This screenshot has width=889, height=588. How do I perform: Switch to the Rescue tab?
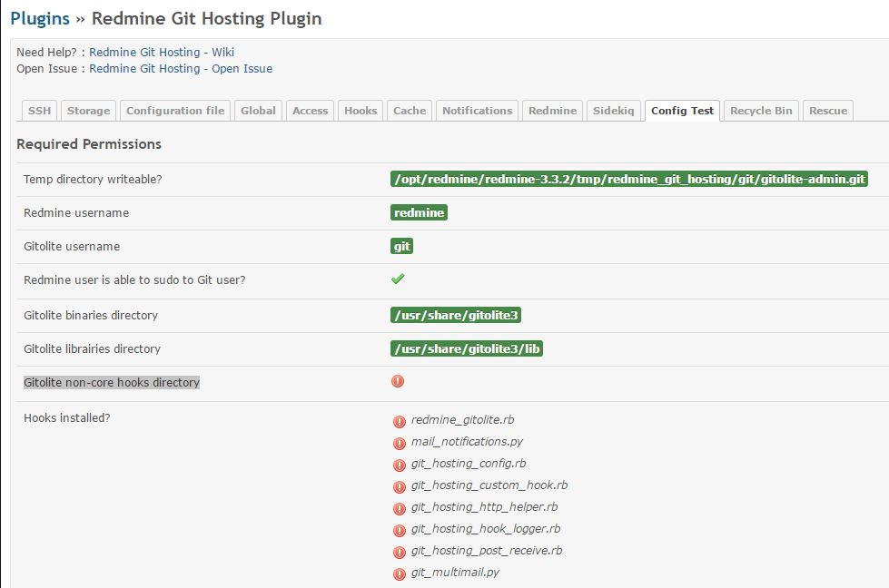828,111
